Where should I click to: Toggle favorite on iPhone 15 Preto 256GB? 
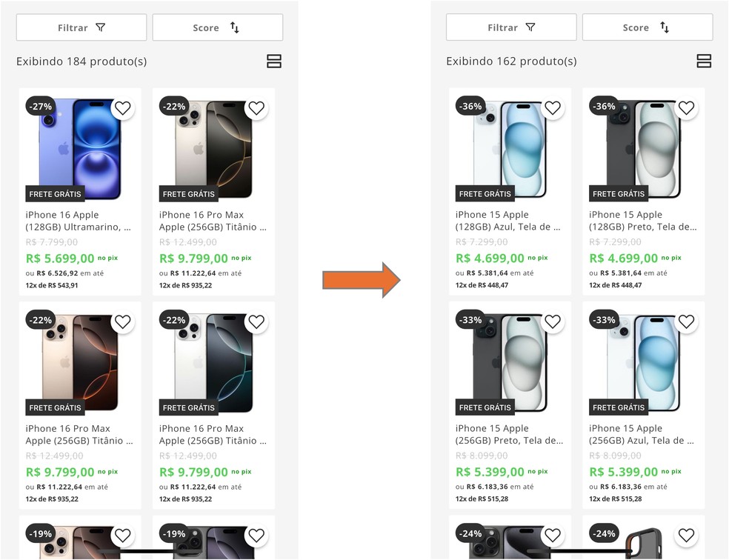pos(552,321)
